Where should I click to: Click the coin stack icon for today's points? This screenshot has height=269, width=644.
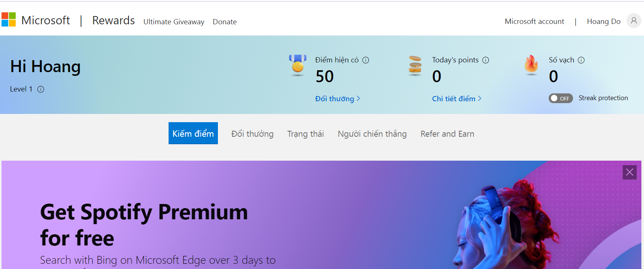[x=415, y=65]
